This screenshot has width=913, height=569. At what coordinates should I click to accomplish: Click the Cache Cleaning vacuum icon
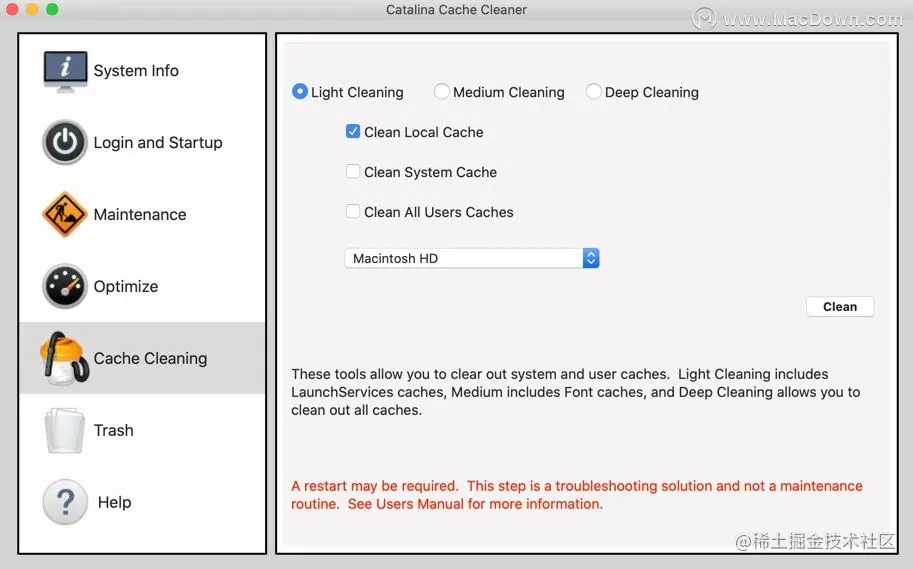coord(65,358)
